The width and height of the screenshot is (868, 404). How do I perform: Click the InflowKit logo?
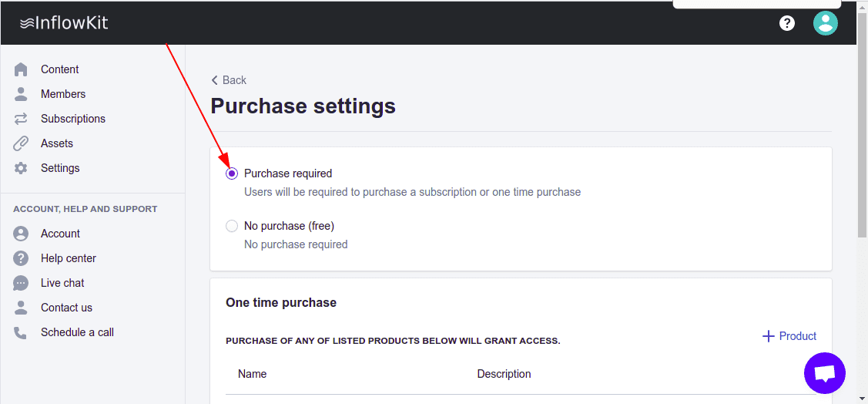(64, 23)
